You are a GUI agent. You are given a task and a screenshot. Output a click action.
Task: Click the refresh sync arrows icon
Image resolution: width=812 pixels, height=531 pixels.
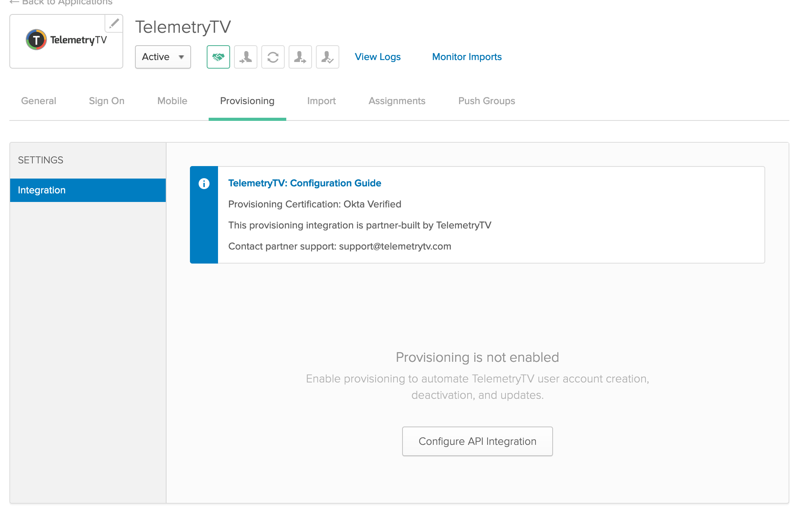[x=273, y=57]
